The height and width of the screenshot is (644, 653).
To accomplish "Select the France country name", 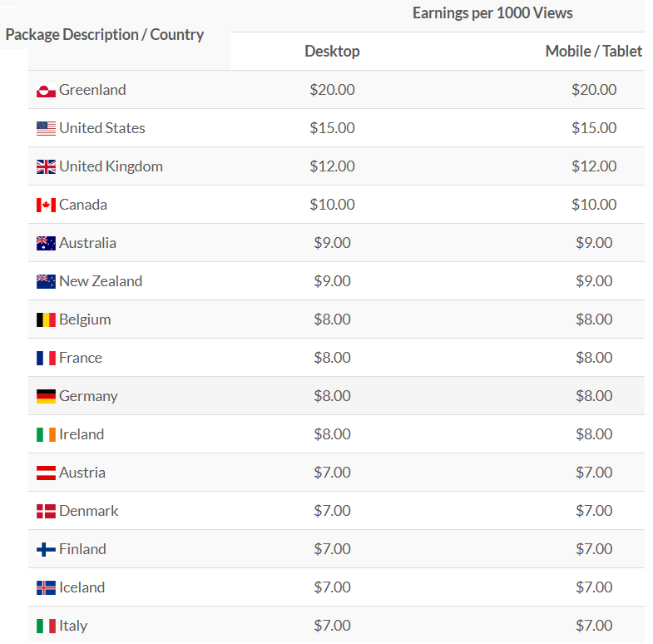I will 81,358.
